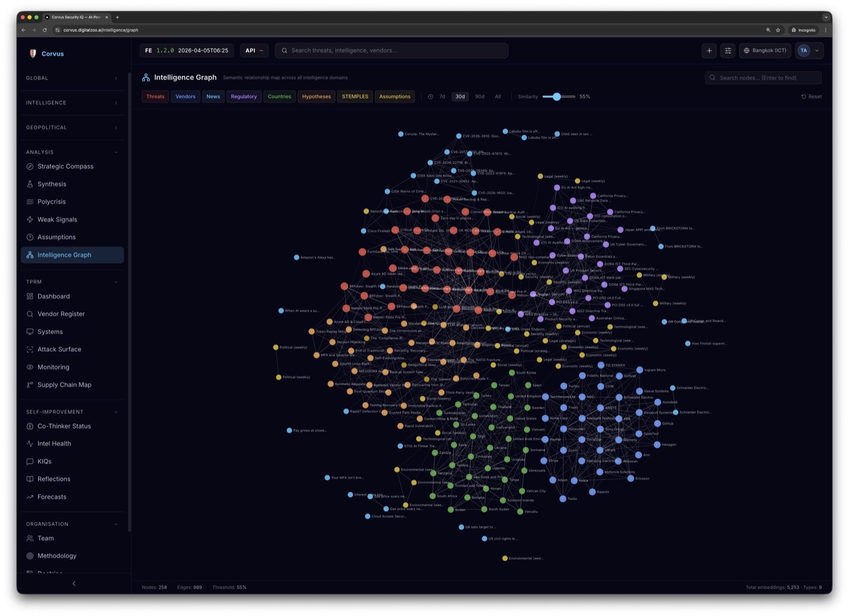This screenshot has height=616, width=849.
Task: Click the Palantir vendor node
Action: point(593,492)
